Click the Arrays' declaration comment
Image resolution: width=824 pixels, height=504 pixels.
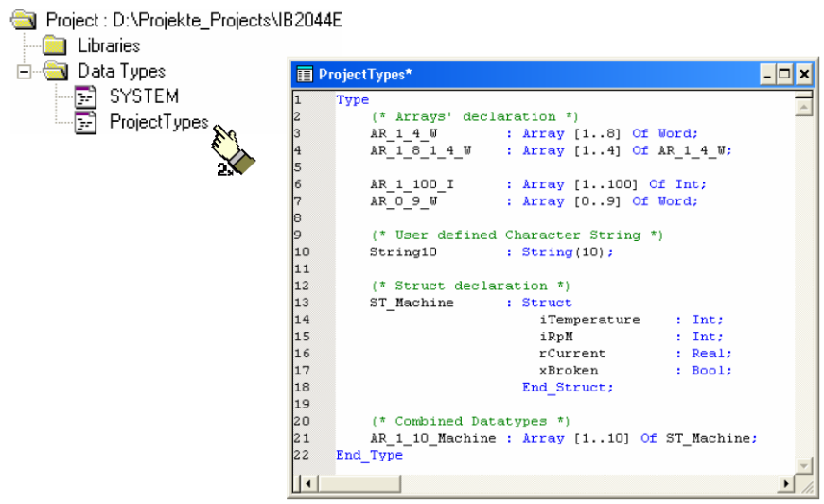click(x=475, y=116)
